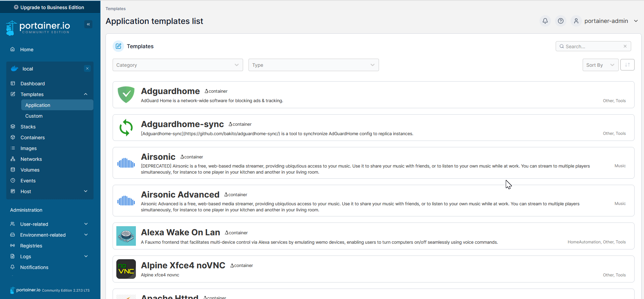Click the Events clock icon

(13, 180)
